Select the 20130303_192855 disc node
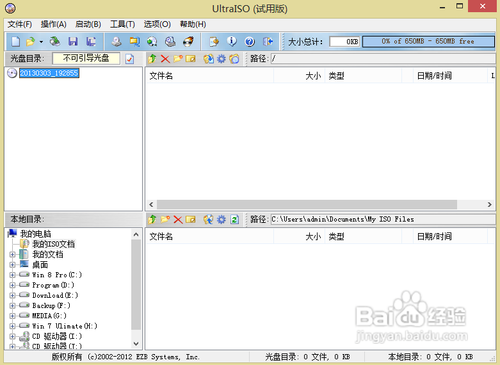 (x=49, y=73)
